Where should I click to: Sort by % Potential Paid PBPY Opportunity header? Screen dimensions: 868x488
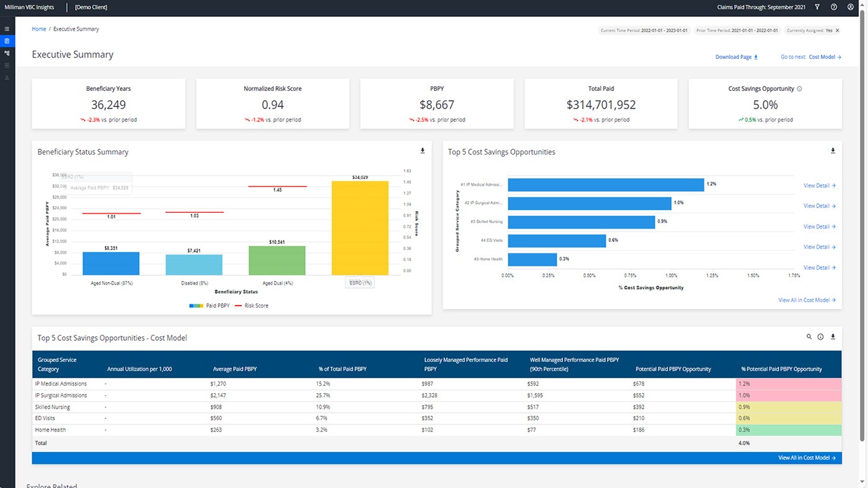(x=781, y=369)
